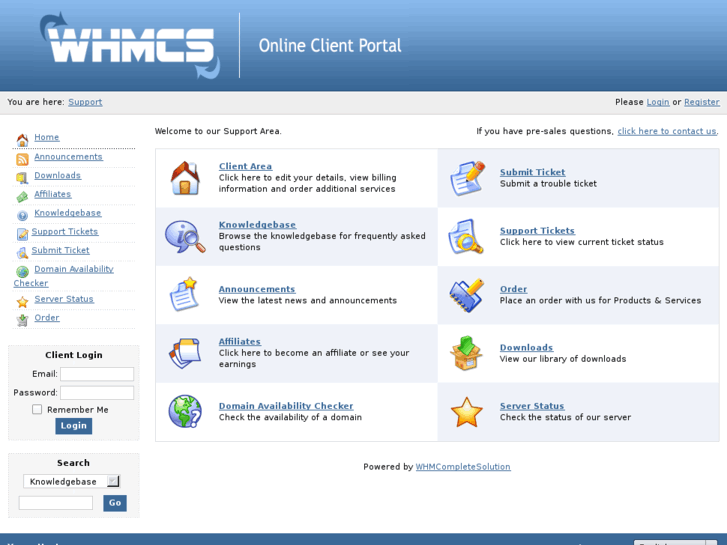Open Support Tickets link in sidebar menu

coord(65,231)
